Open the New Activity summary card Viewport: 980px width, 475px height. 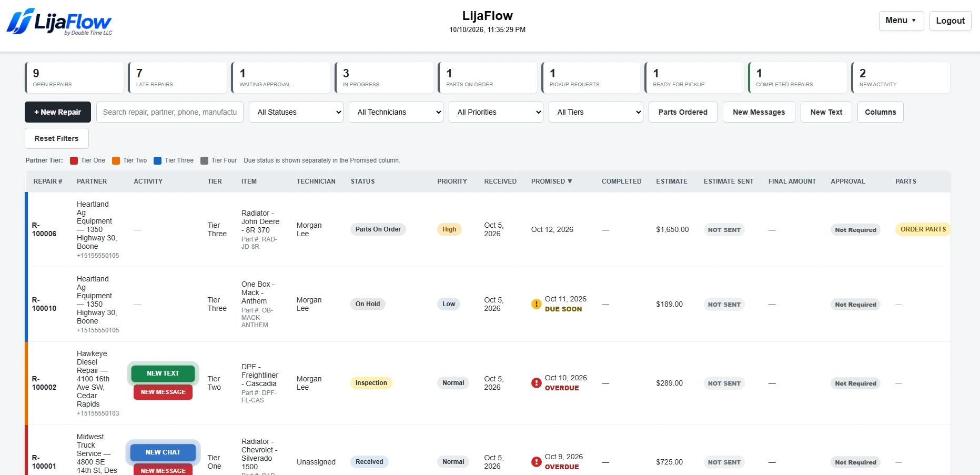point(901,78)
